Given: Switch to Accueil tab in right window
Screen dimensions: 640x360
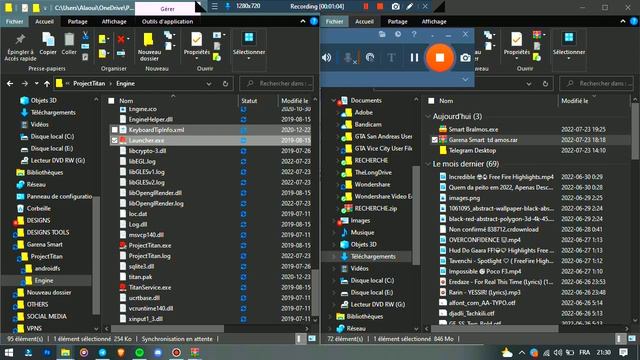Looking at the screenshot, I should [x=364, y=21].
